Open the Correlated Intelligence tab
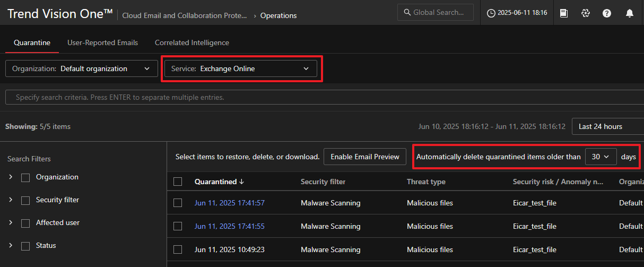This screenshot has height=267, width=644. [x=192, y=42]
